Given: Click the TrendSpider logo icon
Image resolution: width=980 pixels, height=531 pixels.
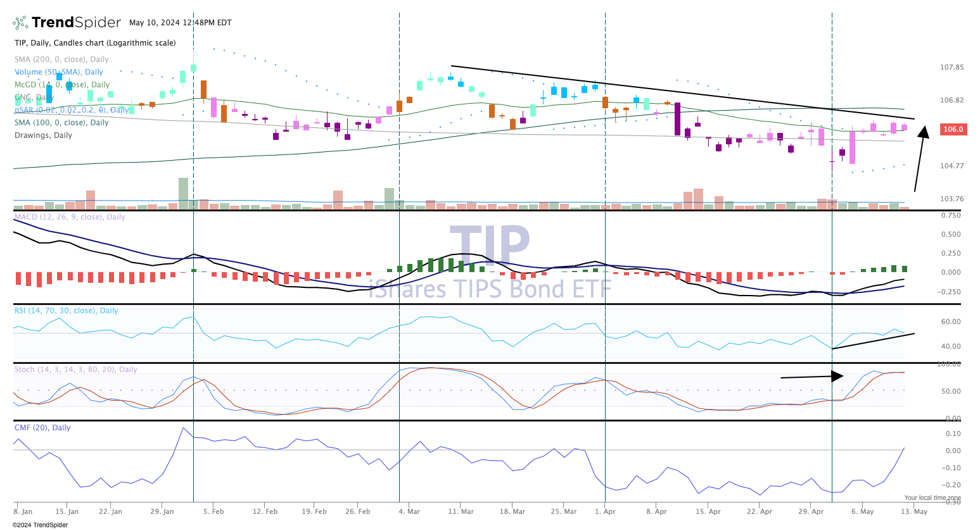Looking at the screenshot, I should pyautogui.click(x=21, y=23).
